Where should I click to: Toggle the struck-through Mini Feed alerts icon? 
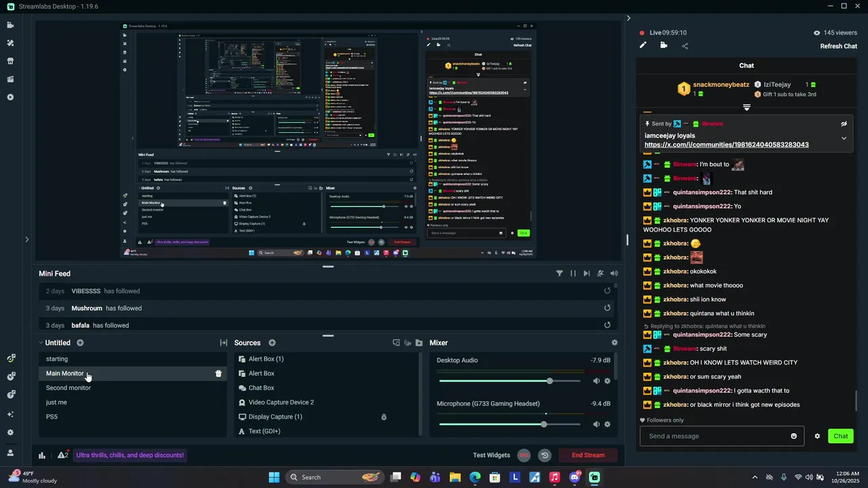pos(600,274)
